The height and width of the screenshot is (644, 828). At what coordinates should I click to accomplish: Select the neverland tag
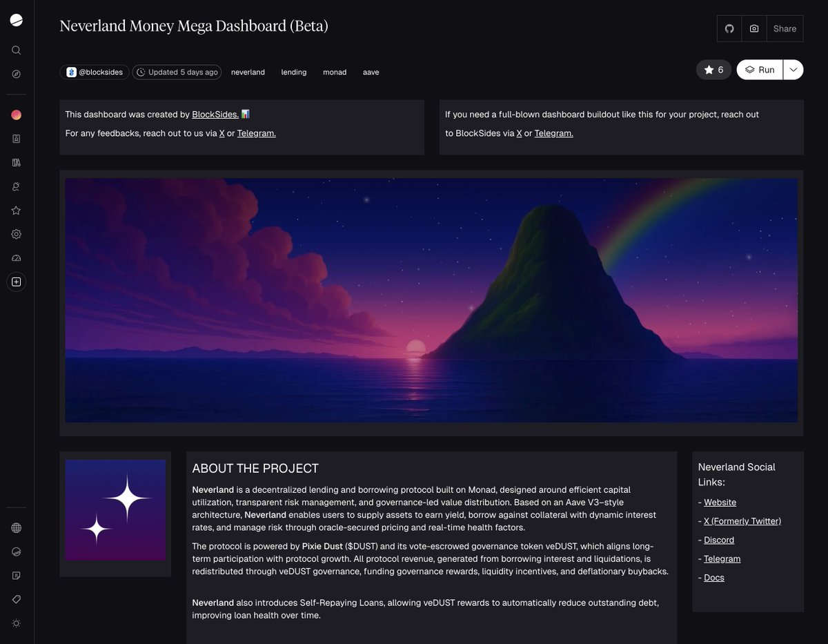pos(248,72)
